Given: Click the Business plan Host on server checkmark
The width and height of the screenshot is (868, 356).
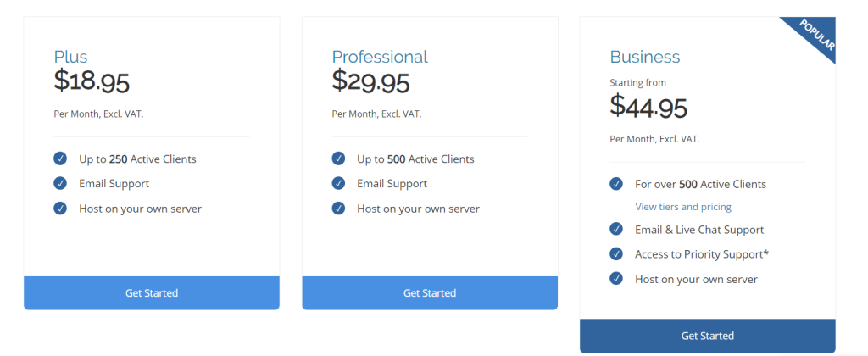Looking at the screenshot, I should point(616,279).
